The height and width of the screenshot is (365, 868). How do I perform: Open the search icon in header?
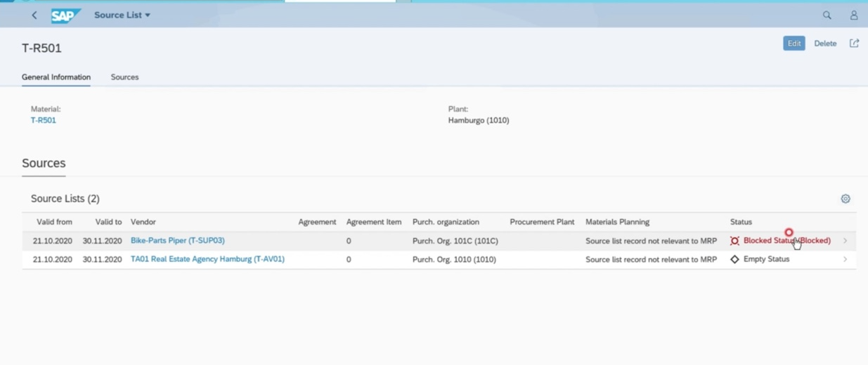tap(827, 15)
